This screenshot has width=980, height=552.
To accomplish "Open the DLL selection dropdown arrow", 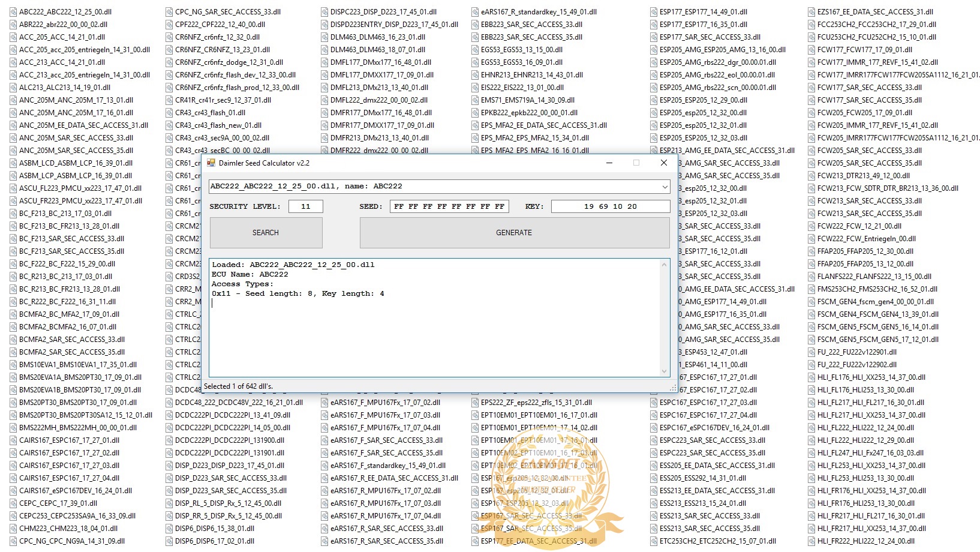I will coord(665,187).
